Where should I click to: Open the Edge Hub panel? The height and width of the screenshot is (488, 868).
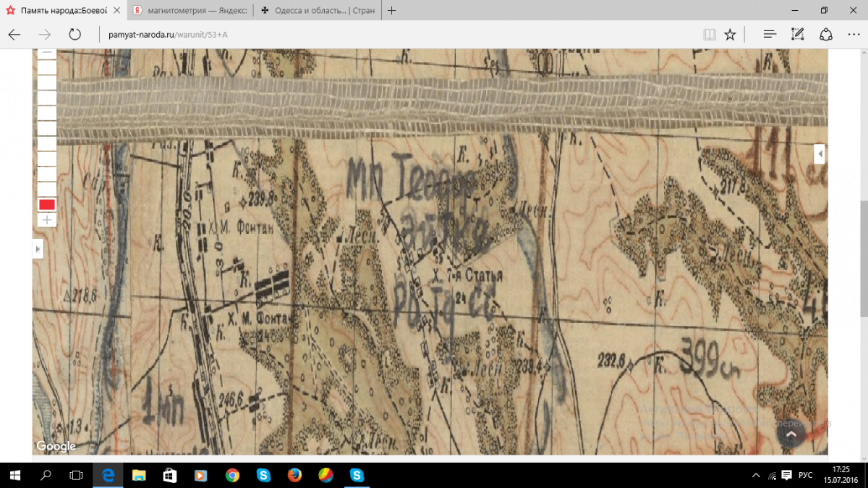(770, 34)
